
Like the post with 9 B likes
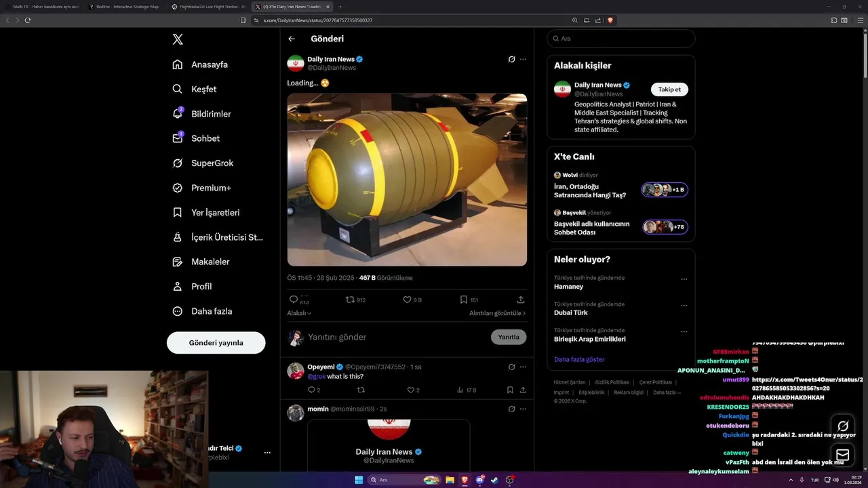pyautogui.click(x=412, y=300)
